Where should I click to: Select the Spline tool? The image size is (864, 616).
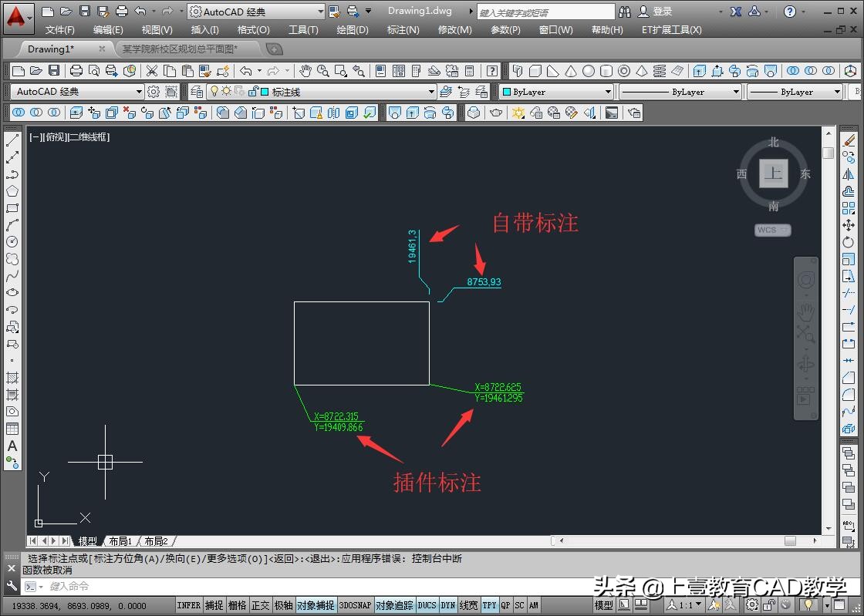pos(12,275)
